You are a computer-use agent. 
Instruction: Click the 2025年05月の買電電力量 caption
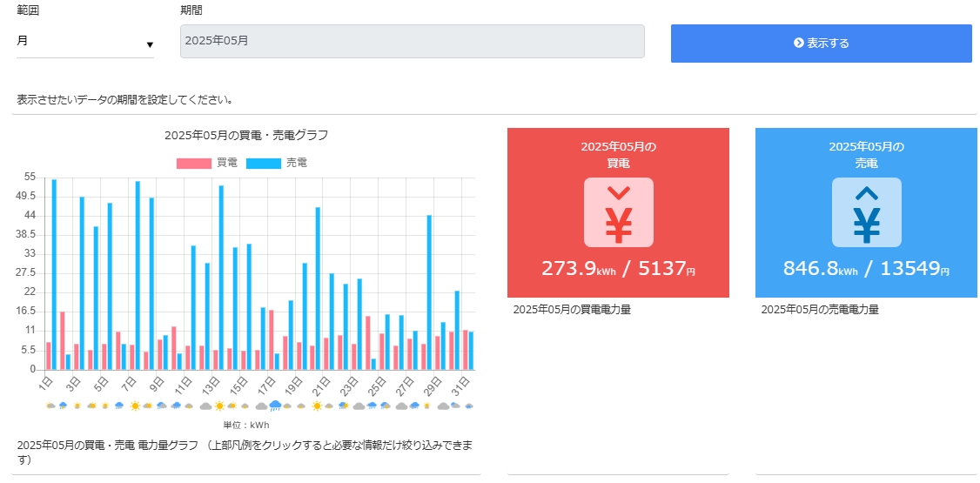tap(572, 309)
